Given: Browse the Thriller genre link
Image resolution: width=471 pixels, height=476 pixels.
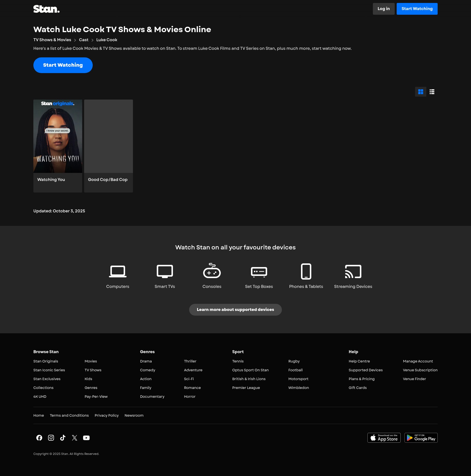Looking at the screenshot, I should (x=190, y=361).
